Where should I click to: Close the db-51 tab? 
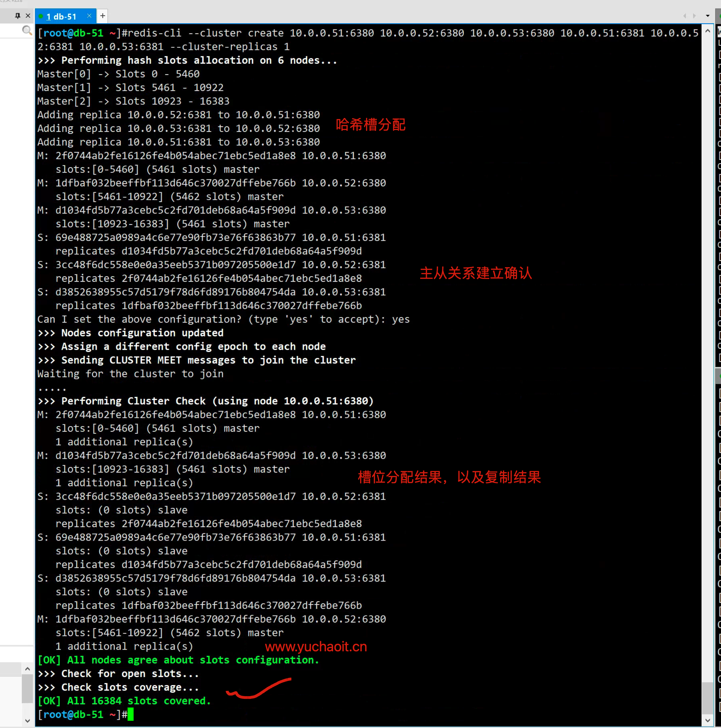click(x=89, y=16)
